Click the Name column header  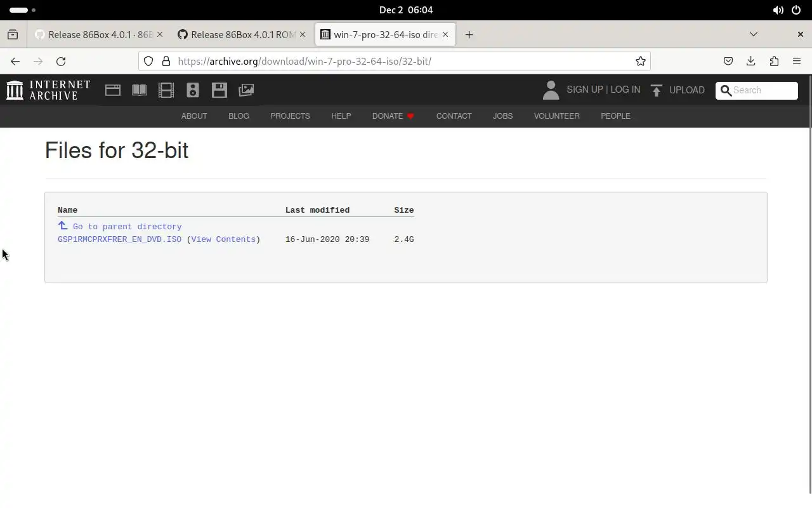(67, 210)
